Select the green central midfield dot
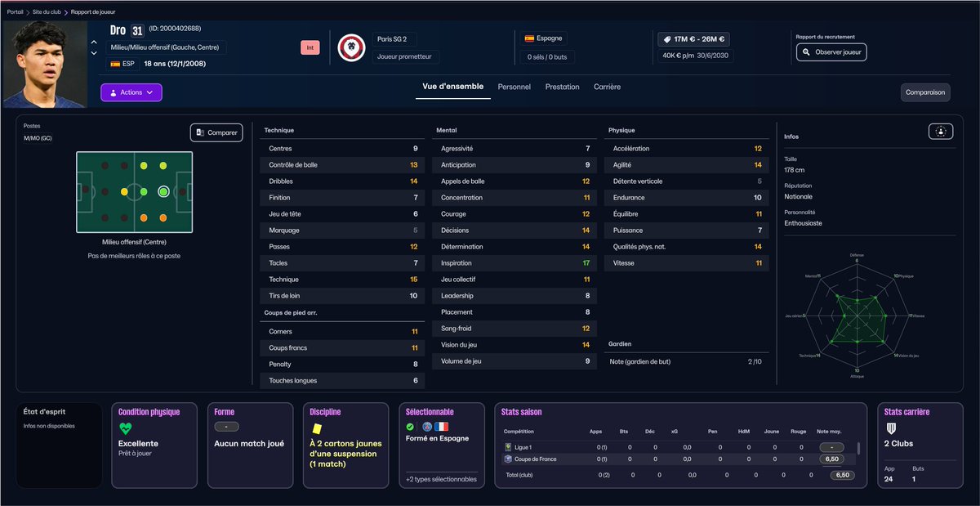 click(144, 192)
